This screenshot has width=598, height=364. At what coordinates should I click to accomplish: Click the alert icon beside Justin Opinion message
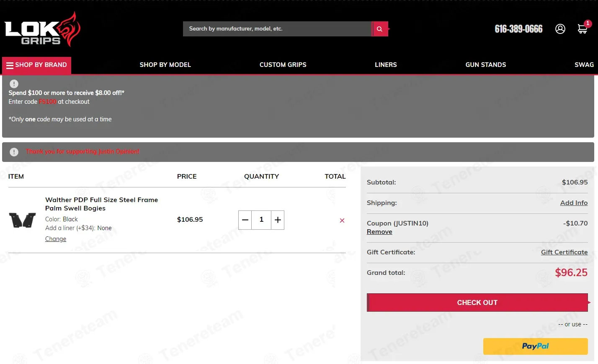pos(14,152)
